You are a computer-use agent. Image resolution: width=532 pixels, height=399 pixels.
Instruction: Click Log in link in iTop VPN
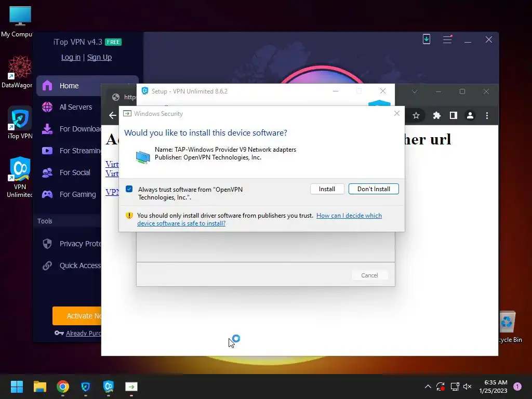click(x=71, y=57)
